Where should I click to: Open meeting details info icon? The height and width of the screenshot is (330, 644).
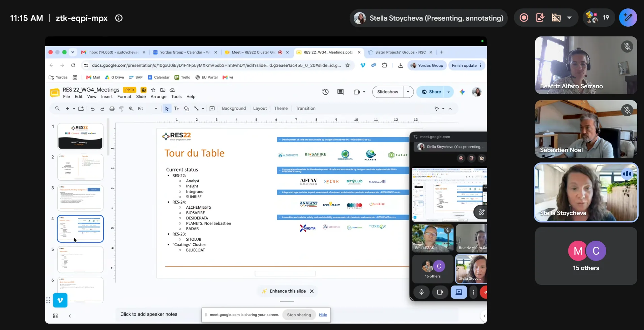click(119, 18)
